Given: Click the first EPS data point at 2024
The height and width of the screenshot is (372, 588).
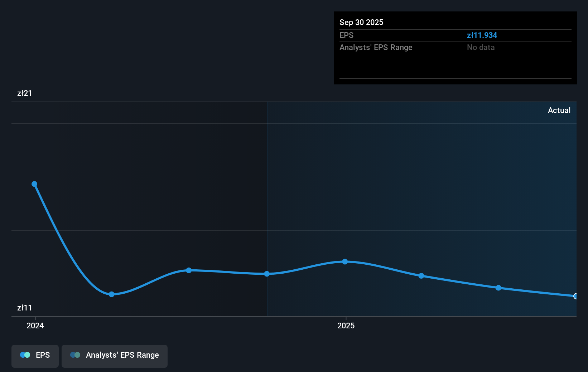Looking at the screenshot, I should [x=34, y=184].
